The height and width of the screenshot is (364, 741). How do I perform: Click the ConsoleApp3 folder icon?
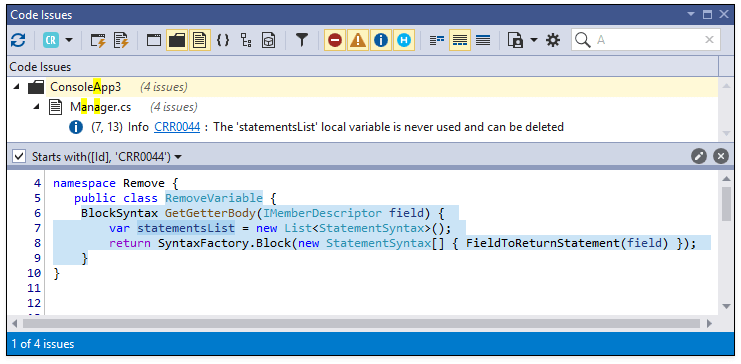pos(36,87)
